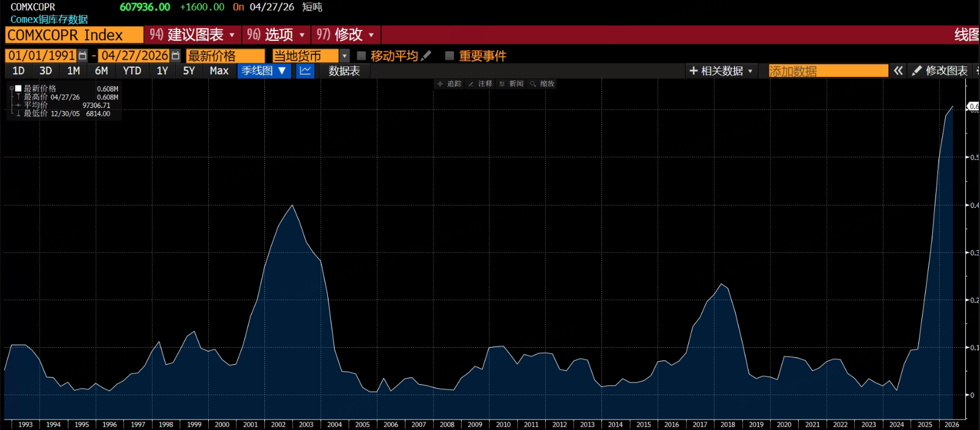Screen dimensions: 980x430
Task: Click the 新闻 news tool
Action: point(512,84)
